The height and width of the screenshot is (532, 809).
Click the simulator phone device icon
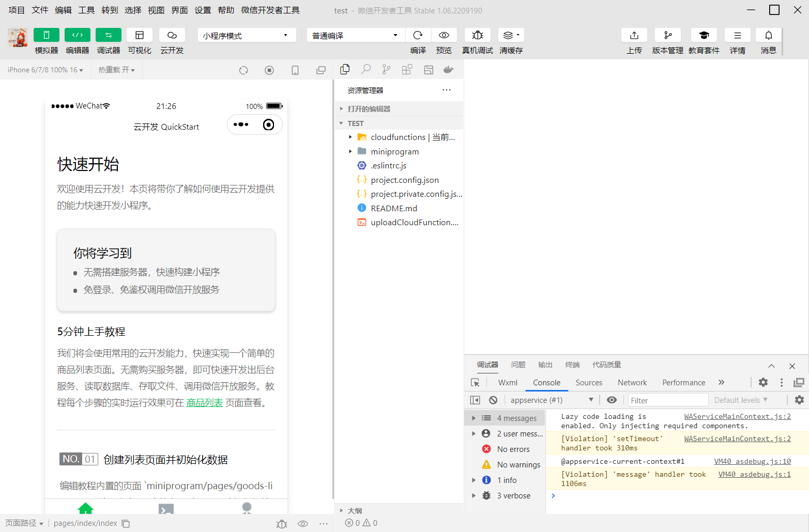[x=295, y=70]
